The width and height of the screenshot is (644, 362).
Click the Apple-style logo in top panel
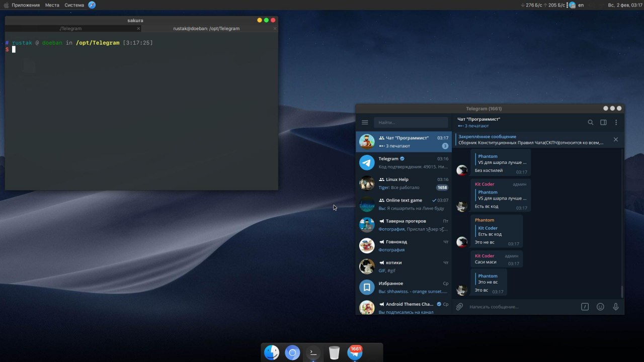pos(6,5)
